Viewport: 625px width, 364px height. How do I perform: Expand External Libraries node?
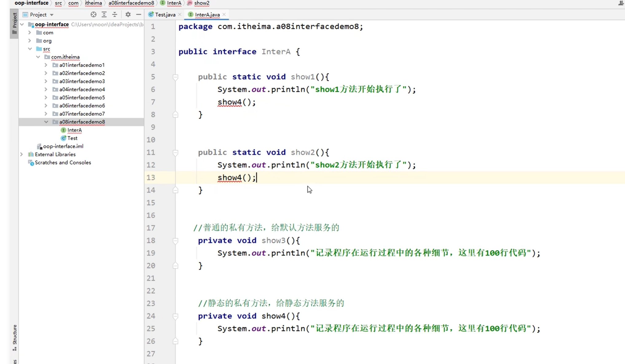point(21,154)
